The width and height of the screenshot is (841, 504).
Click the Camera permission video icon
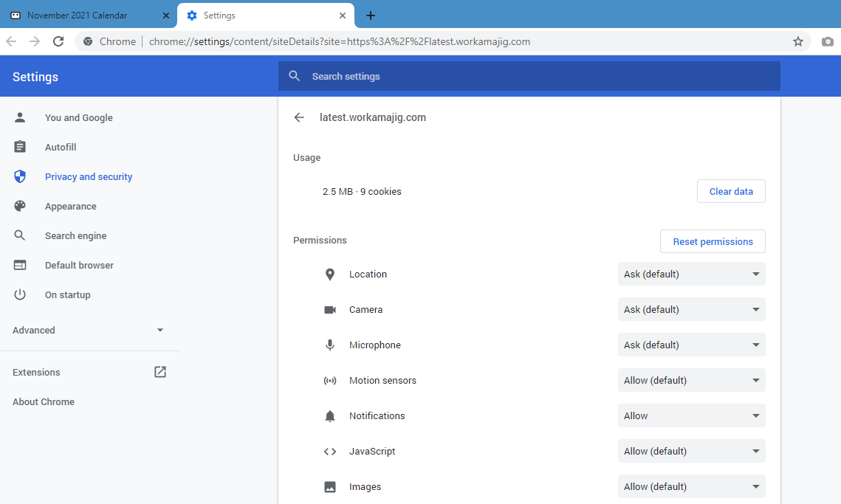tap(330, 309)
